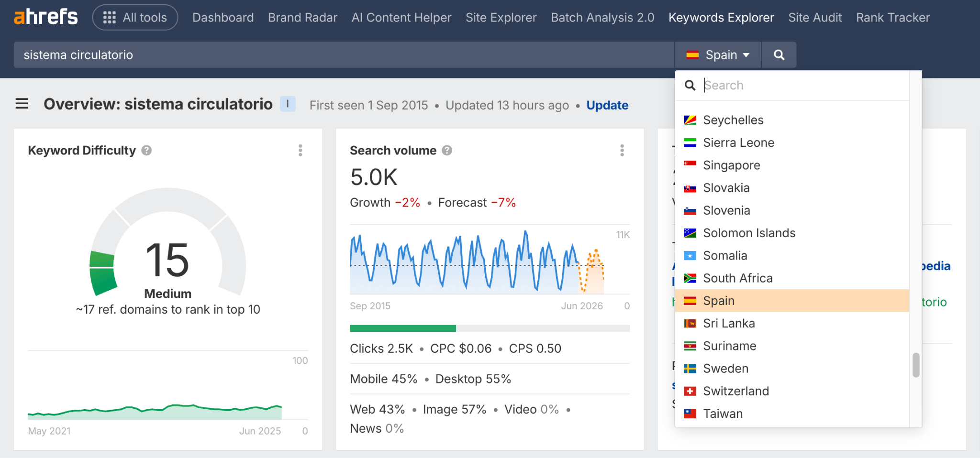Click the green clicks progress bar
Screen dimensions: 980x458
pos(402,328)
